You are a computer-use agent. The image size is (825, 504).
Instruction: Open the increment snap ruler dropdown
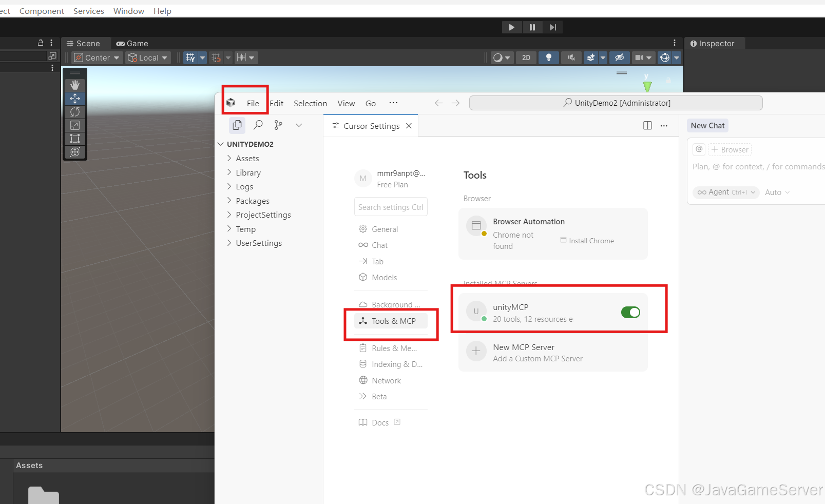coord(246,57)
